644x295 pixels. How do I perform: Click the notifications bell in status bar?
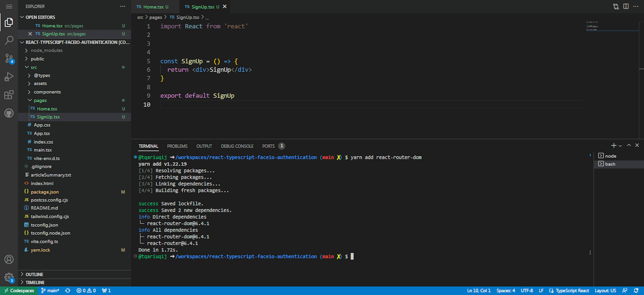(x=636, y=290)
